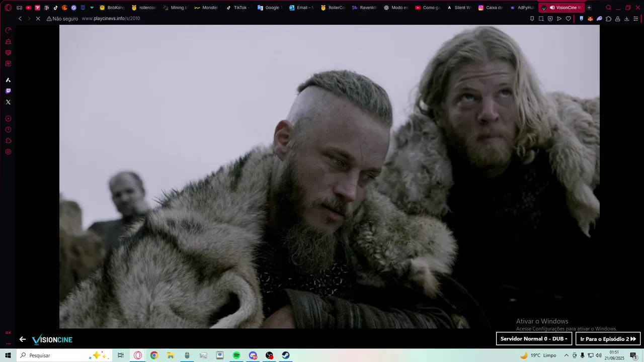The height and width of the screenshot is (362, 644).
Task: Open the Windows Start menu
Action: [x=8, y=355]
